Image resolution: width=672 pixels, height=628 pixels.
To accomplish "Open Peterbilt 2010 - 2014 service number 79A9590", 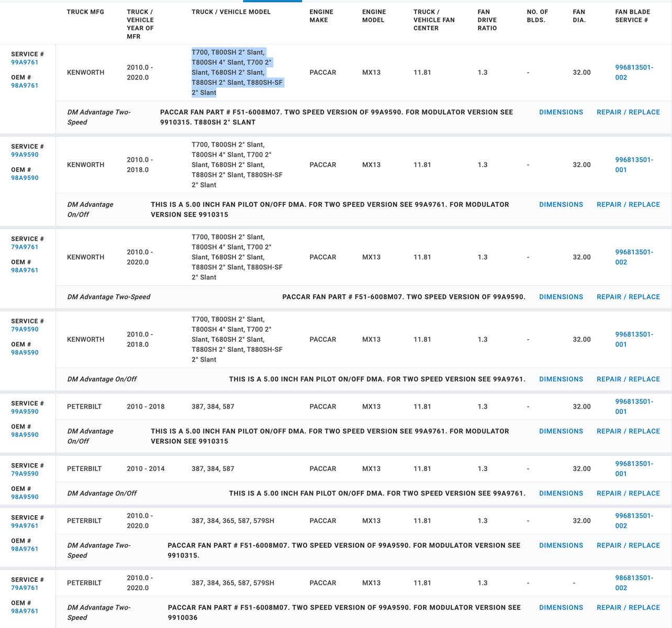I will pyautogui.click(x=25, y=474).
